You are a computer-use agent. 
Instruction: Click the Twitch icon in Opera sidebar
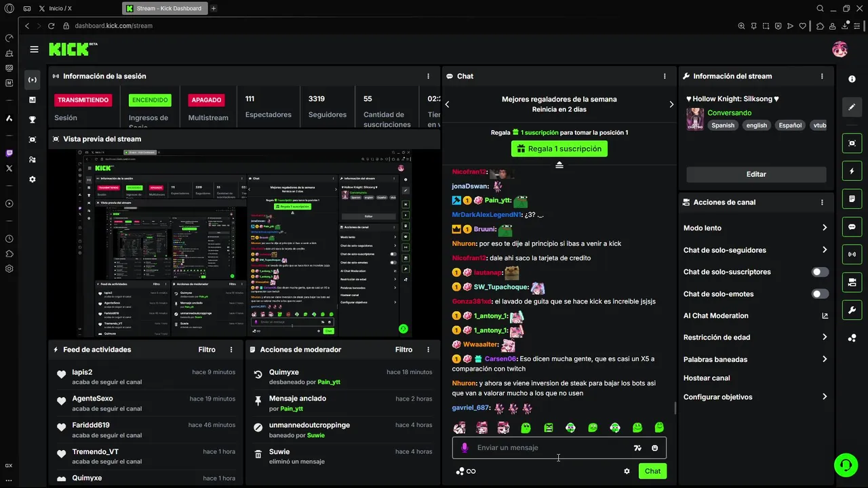[x=9, y=153]
